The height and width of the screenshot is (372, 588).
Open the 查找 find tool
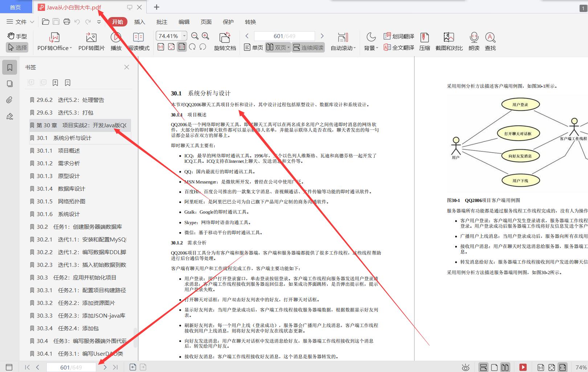[x=490, y=42]
